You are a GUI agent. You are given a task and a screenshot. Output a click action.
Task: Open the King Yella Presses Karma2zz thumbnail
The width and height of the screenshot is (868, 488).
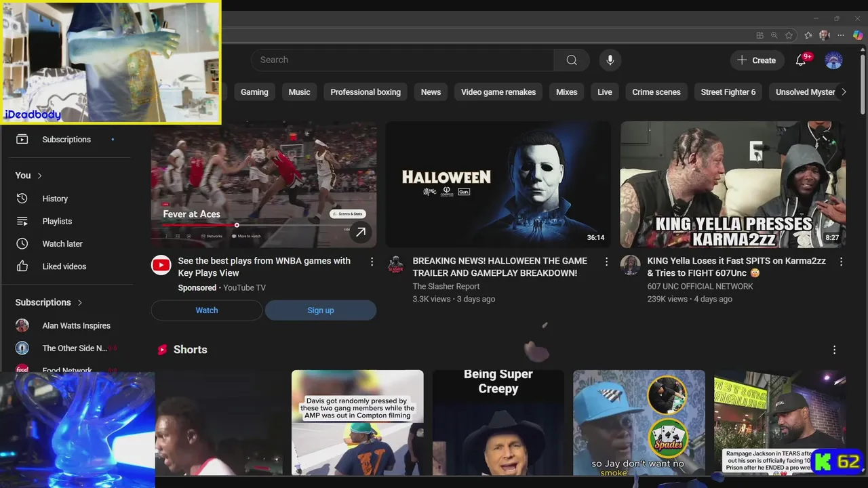click(x=733, y=184)
